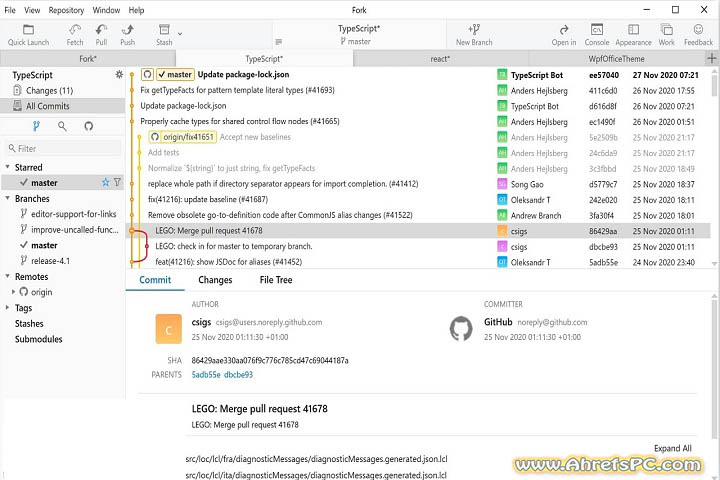The height and width of the screenshot is (480, 720).
Task: Click the small list icon left of TypeScript title
Action: pyautogui.click(x=278, y=42)
